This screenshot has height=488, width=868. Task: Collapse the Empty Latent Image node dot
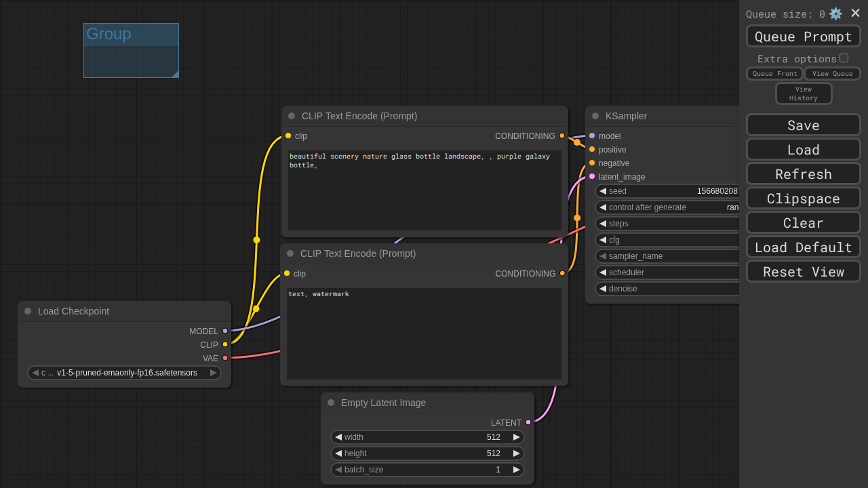[x=331, y=403]
